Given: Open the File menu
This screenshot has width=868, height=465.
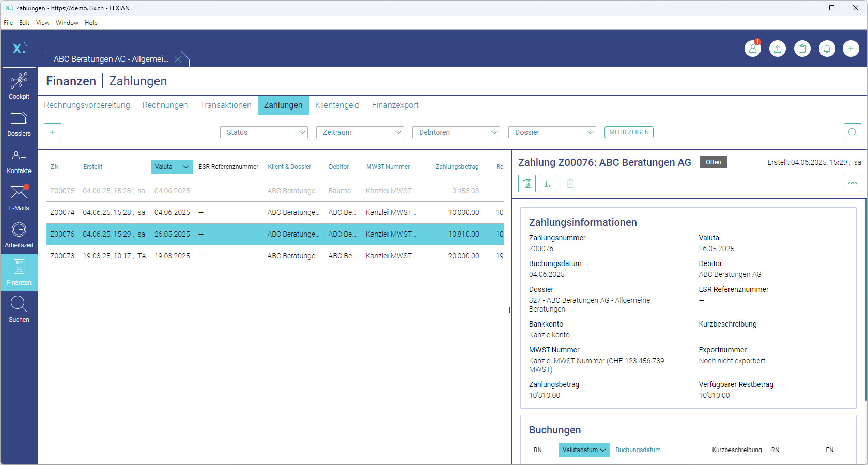Looking at the screenshot, I should 8,23.
